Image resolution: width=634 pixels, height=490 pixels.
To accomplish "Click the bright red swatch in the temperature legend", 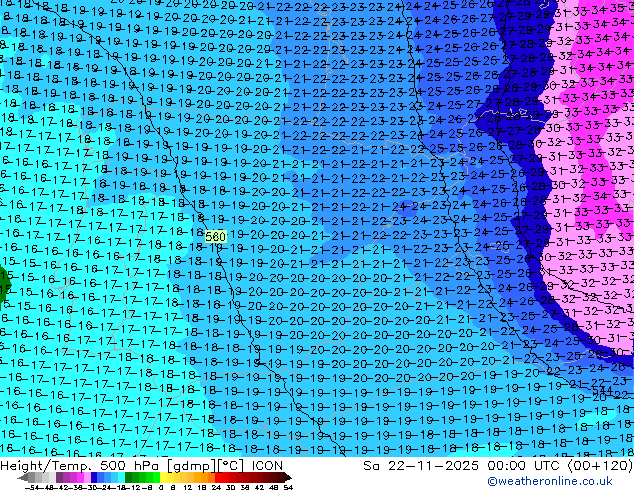I will click(x=218, y=478).
